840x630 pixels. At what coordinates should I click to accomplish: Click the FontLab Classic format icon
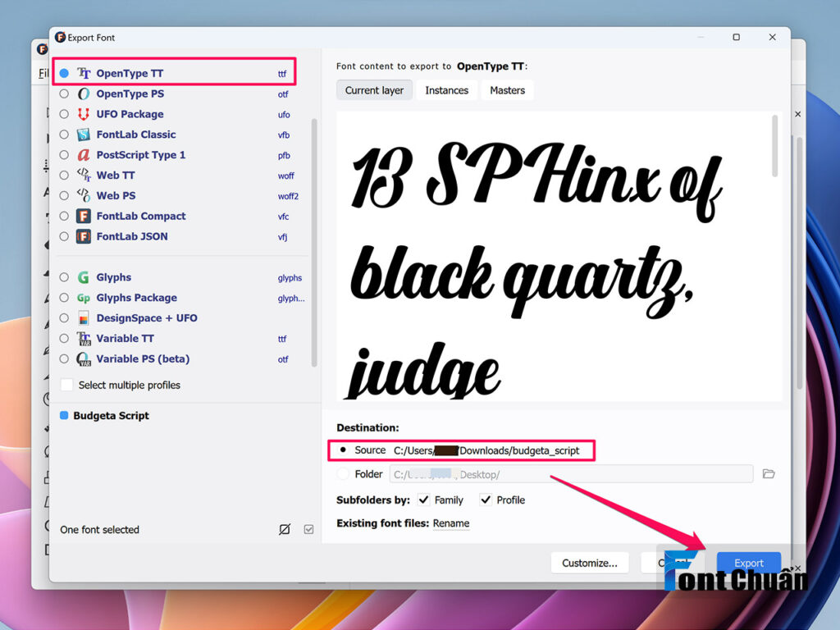tap(83, 135)
